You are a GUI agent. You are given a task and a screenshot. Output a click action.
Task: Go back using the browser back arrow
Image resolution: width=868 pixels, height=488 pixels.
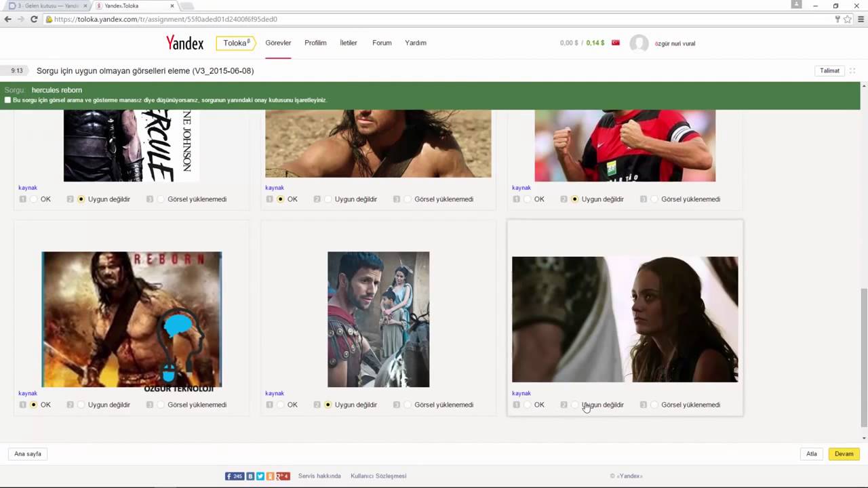7,19
